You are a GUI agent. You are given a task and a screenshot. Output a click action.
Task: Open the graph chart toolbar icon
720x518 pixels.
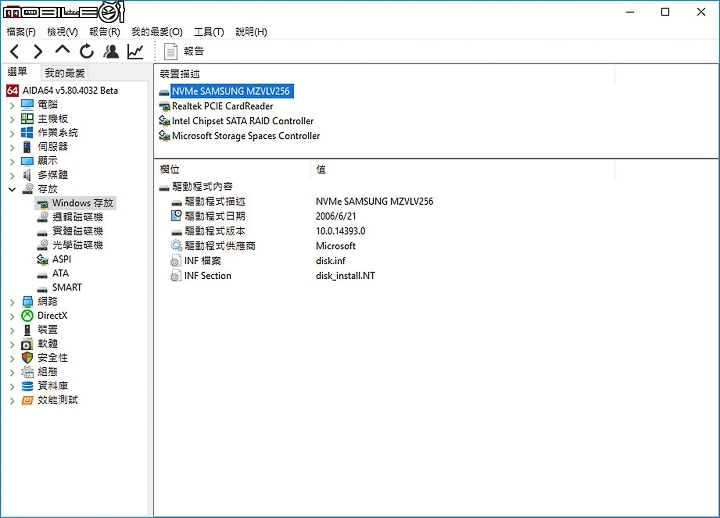(135, 51)
